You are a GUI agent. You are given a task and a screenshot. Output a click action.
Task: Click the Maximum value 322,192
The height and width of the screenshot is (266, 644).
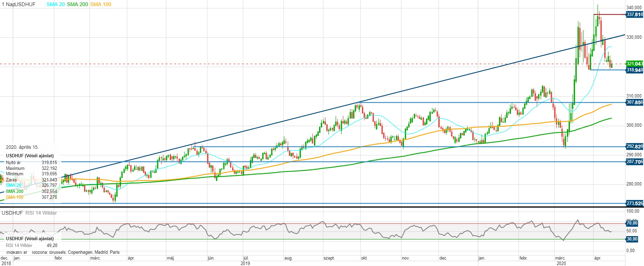pyautogui.click(x=49, y=168)
